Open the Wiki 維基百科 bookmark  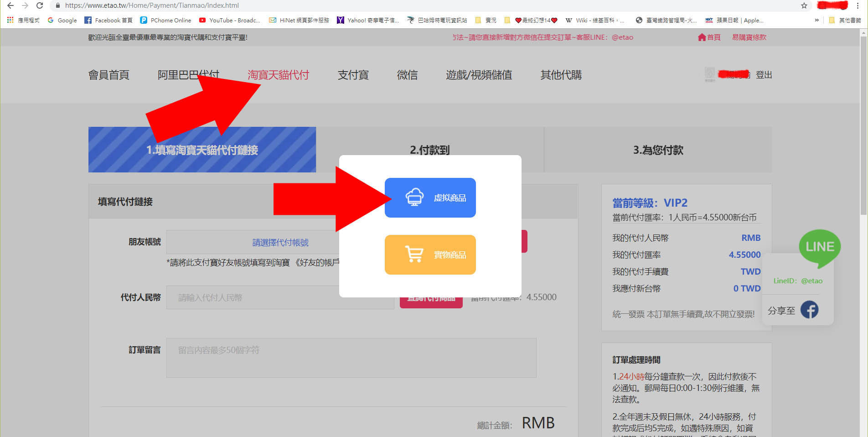pos(595,20)
